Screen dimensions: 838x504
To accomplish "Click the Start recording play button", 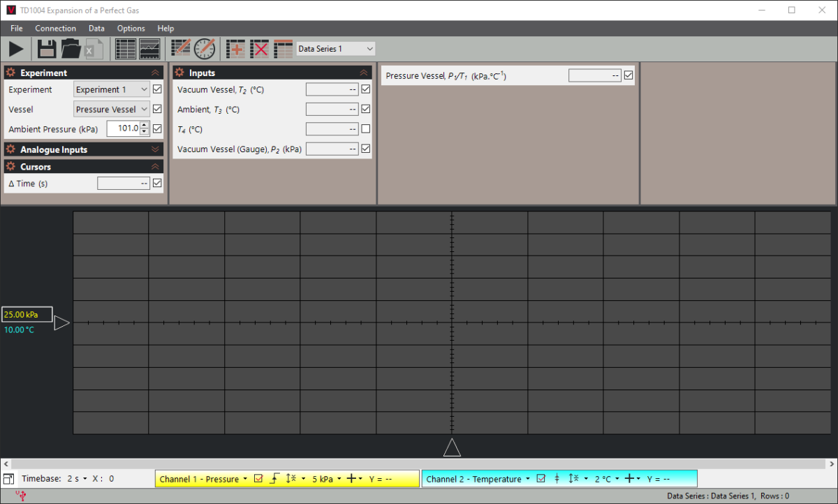I will pos(16,49).
